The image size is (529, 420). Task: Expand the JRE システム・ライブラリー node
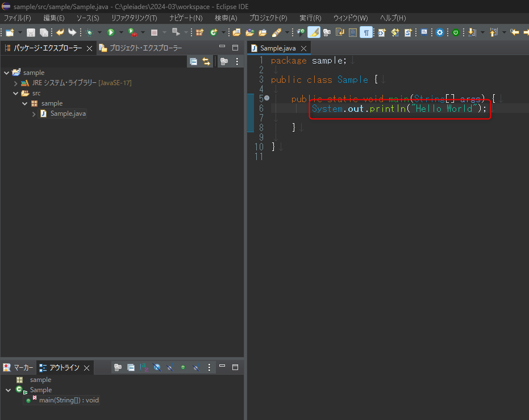pos(15,83)
